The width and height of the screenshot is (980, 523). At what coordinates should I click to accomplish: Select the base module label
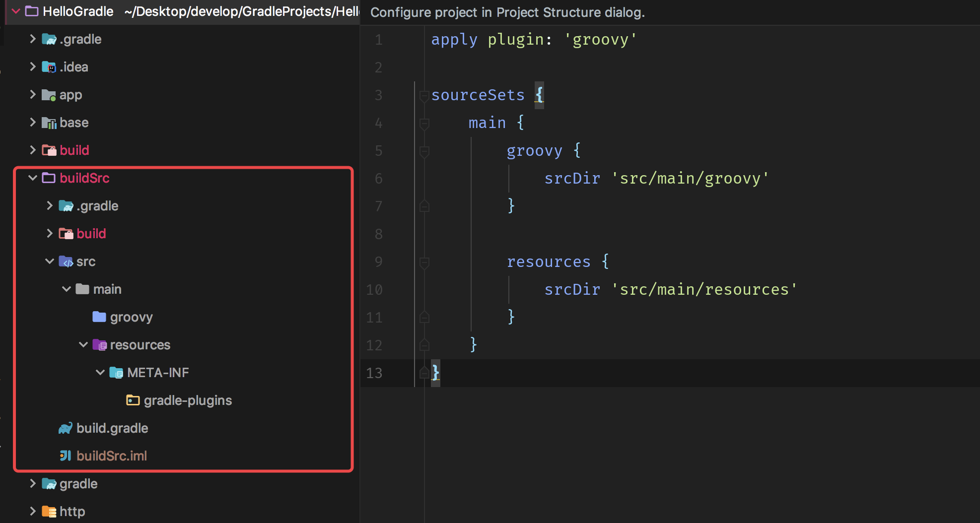[x=74, y=123]
